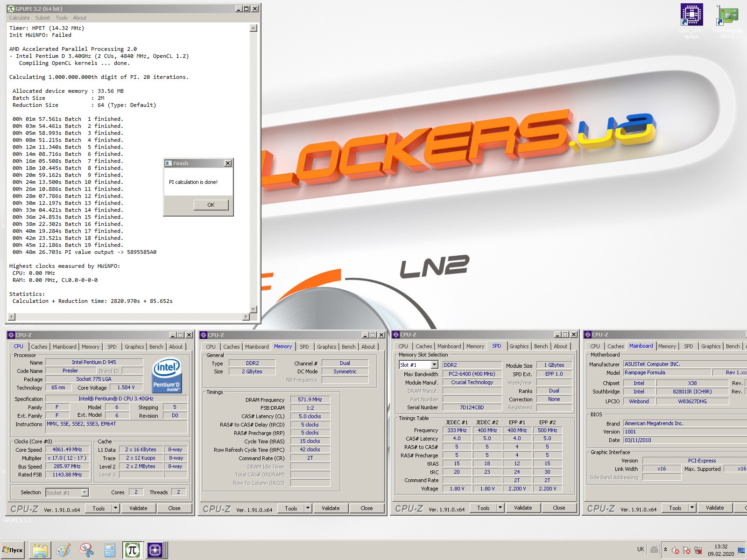This screenshot has height=560, width=747.
Task: Open the cpuz_x64 desktop shortcut
Action: (x=691, y=20)
